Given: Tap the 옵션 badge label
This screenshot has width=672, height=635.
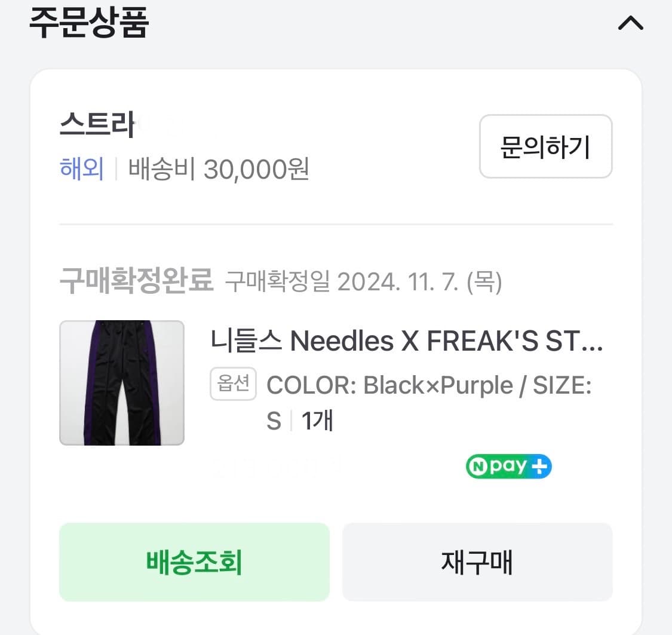Looking at the screenshot, I should (233, 384).
